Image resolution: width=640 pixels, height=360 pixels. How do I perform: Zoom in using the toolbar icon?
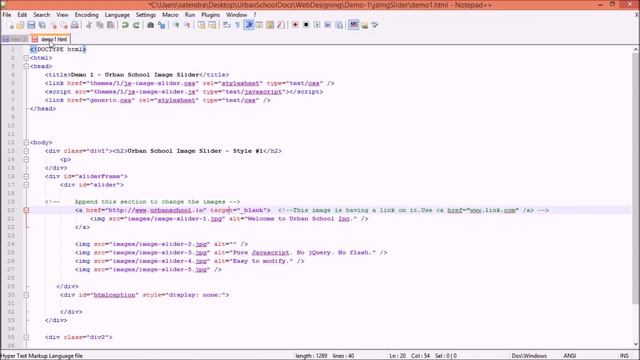(x=176, y=25)
